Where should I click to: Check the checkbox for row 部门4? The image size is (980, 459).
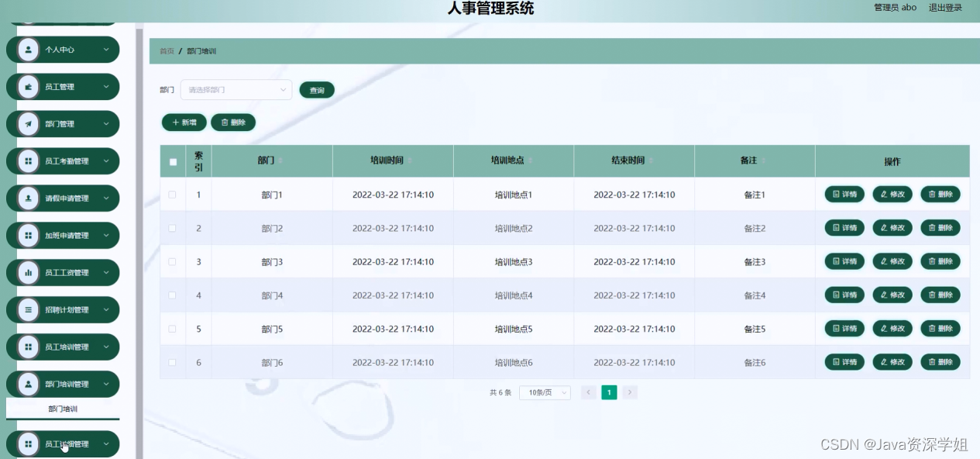point(172,295)
